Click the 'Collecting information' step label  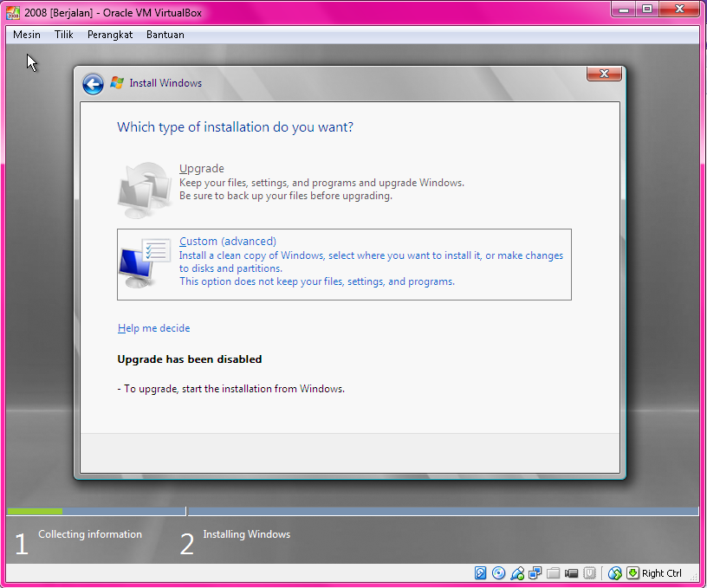(x=90, y=534)
